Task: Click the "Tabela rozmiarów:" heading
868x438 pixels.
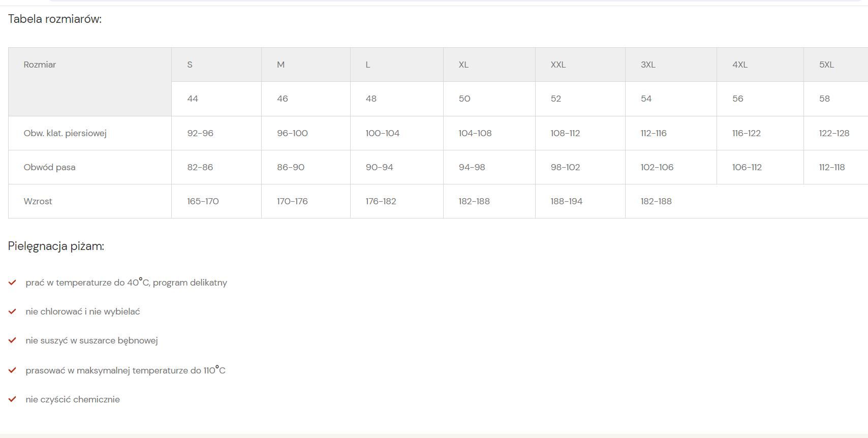Action: (55, 19)
